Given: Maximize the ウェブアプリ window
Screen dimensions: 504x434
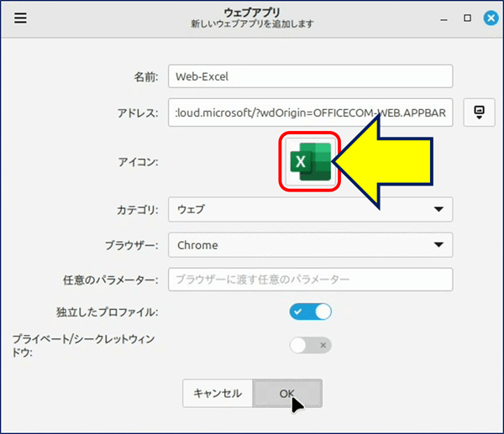Looking at the screenshot, I should coord(467,18).
